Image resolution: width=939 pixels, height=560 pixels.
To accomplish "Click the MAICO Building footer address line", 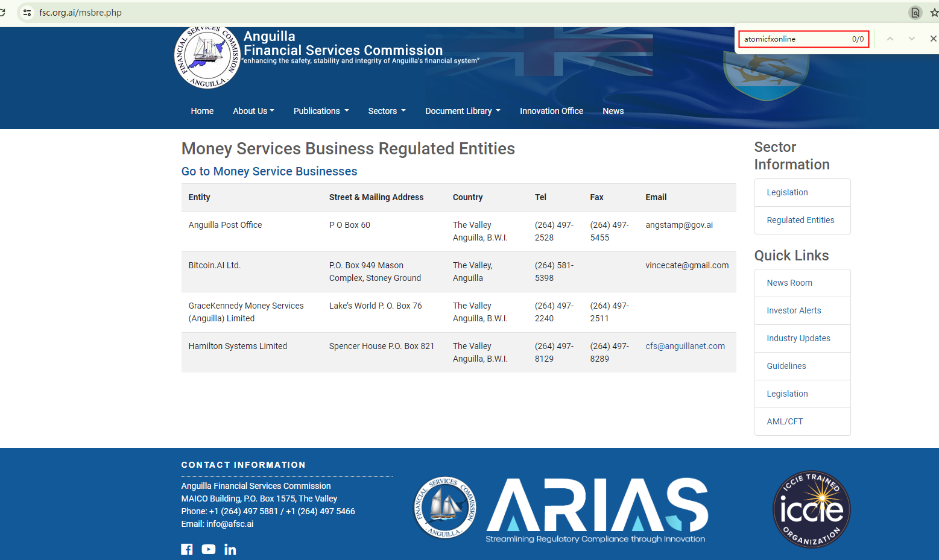I will [259, 499].
